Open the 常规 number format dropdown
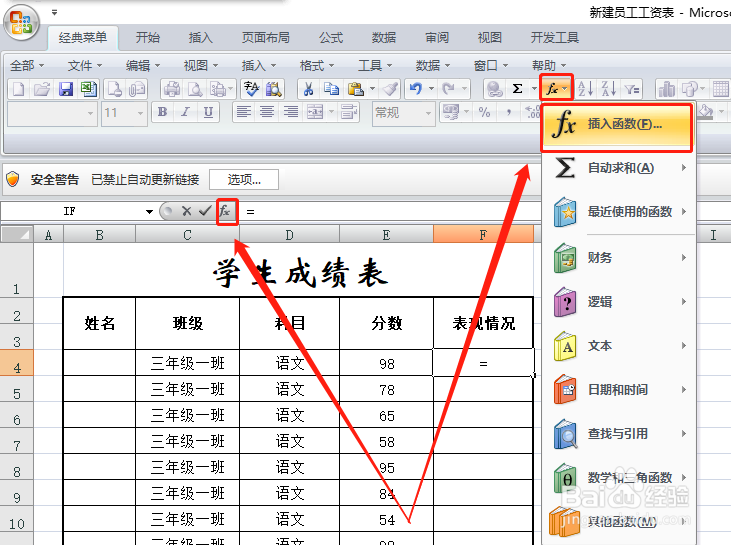This screenshot has height=545, width=731. 428,113
